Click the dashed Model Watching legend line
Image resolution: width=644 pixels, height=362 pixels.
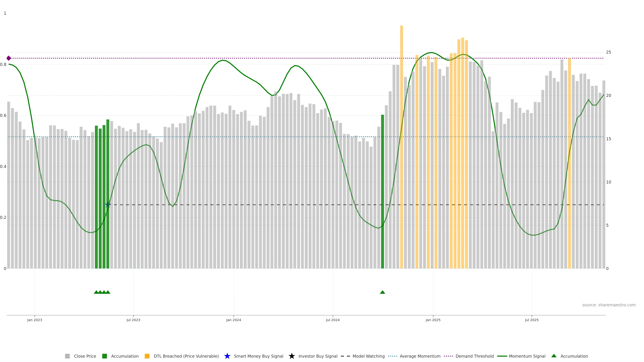coord(345,356)
